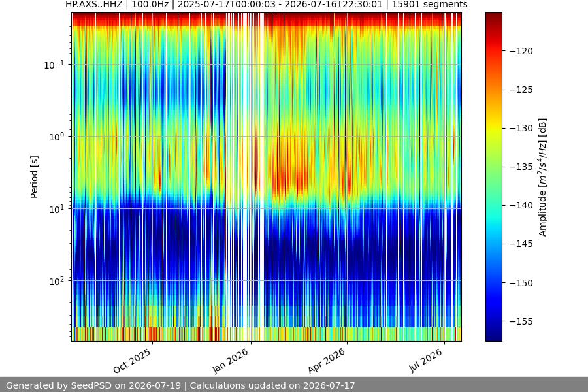The height and width of the screenshot is (392, 588).
Task: Click the 'Oct 2025' x-axis label
Action: point(132,361)
